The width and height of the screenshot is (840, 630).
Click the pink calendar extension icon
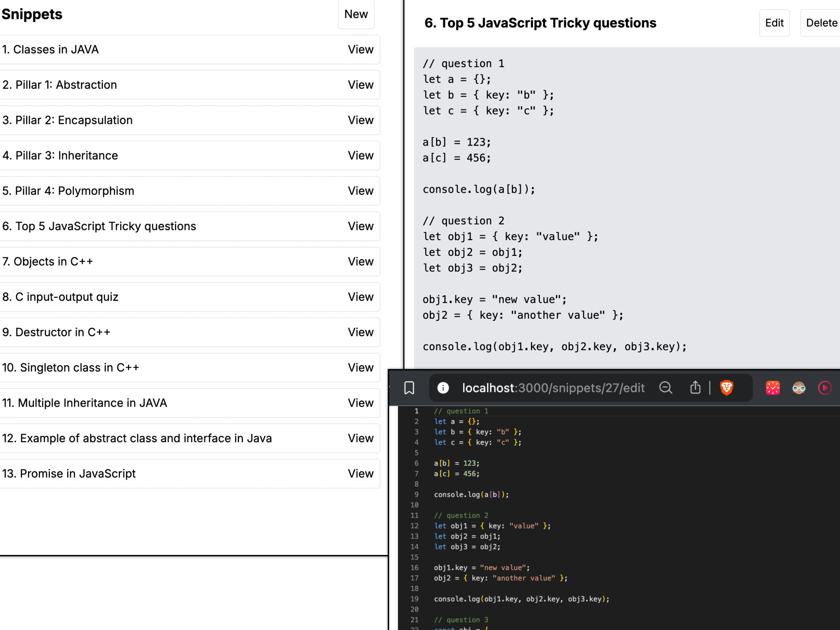pyautogui.click(x=772, y=388)
